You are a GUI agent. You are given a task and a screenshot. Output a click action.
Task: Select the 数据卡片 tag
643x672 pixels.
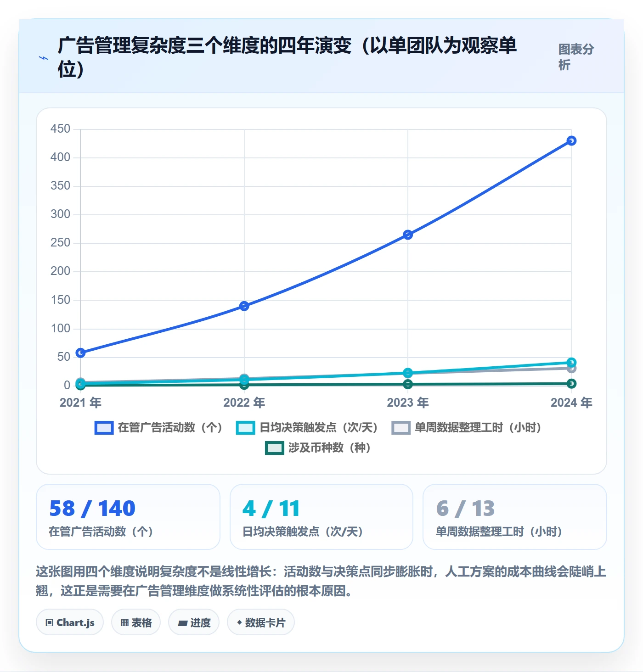pos(261,622)
